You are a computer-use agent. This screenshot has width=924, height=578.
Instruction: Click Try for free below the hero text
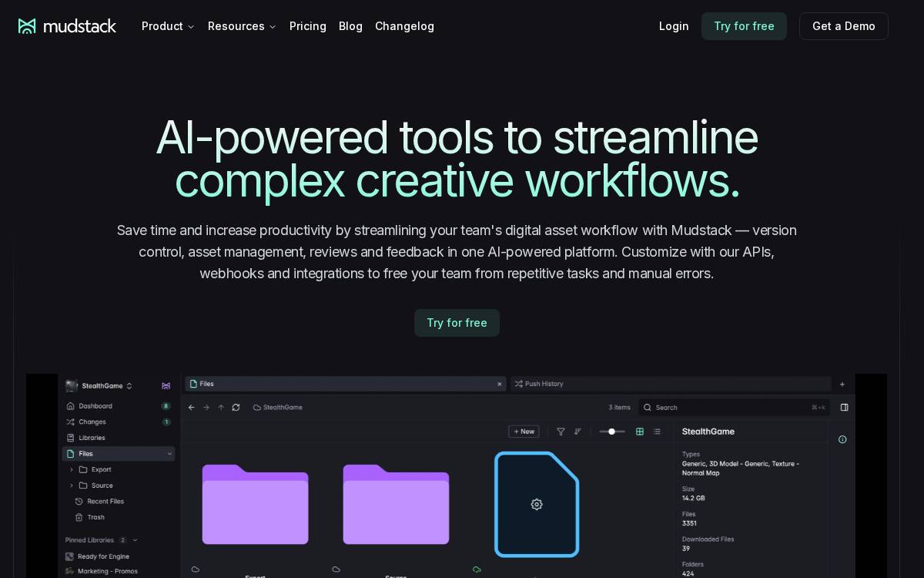pos(457,323)
